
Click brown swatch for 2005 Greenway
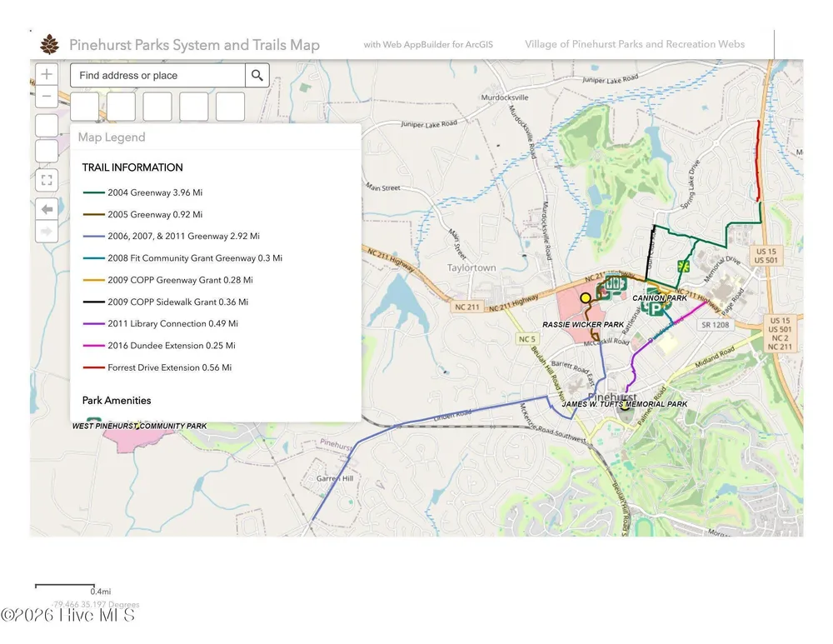tap(93, 214)
